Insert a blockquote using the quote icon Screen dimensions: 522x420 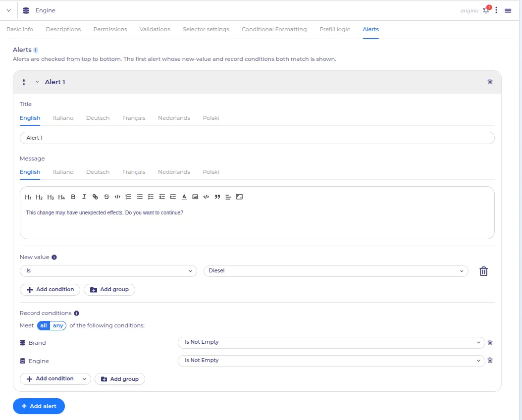217,197
